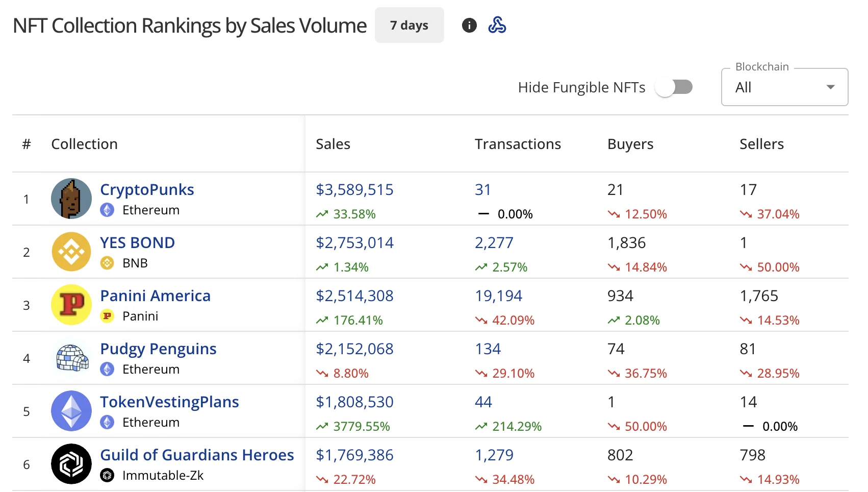Open the Blockchain filter dropdown
The height and width of the screenshot is (492, 868).
click(784, 87)
